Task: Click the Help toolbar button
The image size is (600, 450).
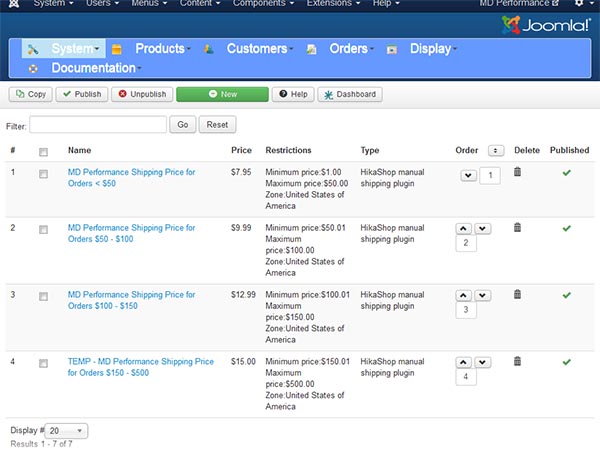Action: pos(293,94)
